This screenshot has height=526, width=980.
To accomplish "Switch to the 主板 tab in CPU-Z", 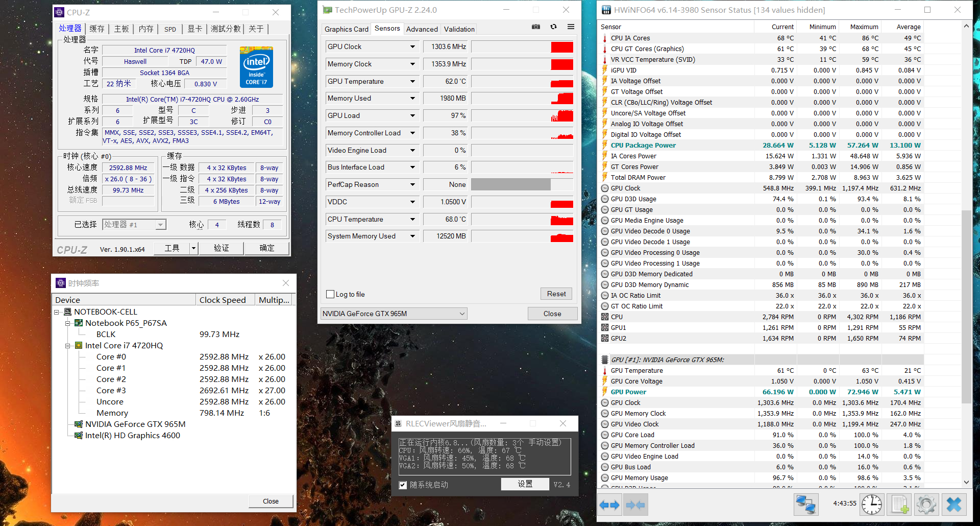I will 121,29.
